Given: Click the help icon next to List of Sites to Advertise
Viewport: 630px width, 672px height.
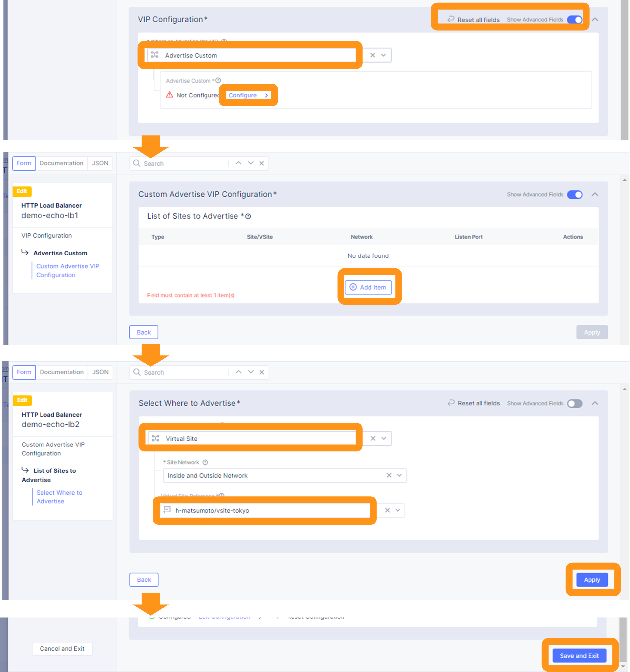Looking at the screenshot, I should (x=248, y=216).
